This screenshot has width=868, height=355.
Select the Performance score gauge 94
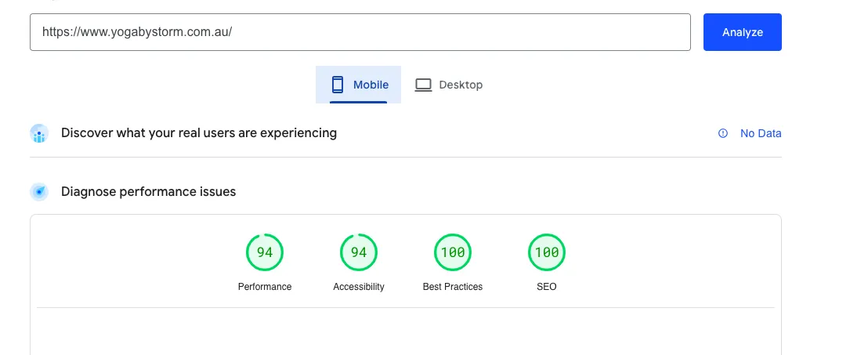(x=265, y=252)
